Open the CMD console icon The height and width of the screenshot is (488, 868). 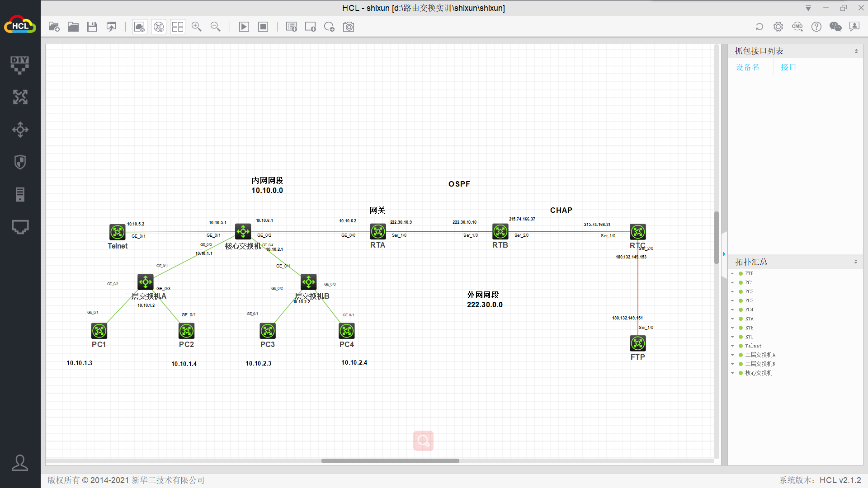[x=797, y=27]
